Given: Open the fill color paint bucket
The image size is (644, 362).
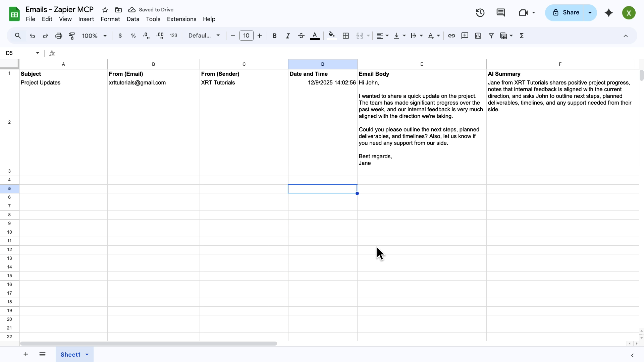Looking at the screenshot, I should 331,36.
